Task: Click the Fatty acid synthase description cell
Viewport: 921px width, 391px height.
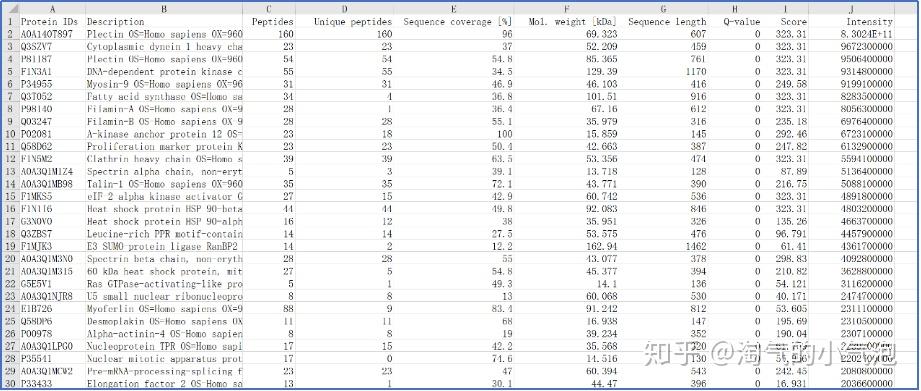Action: 164,96
